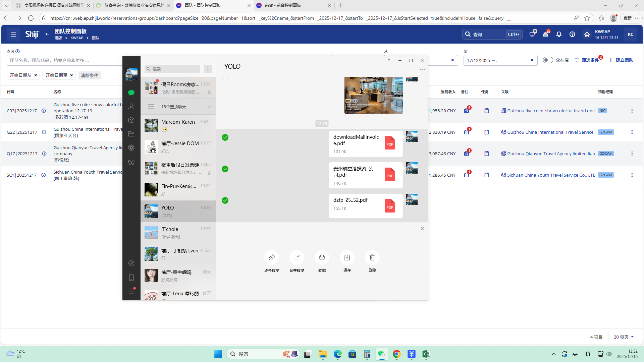644x362 pixels.
Task: Uncheck dzfp_25..52.pdf message selection
Action: pos(225,200)
